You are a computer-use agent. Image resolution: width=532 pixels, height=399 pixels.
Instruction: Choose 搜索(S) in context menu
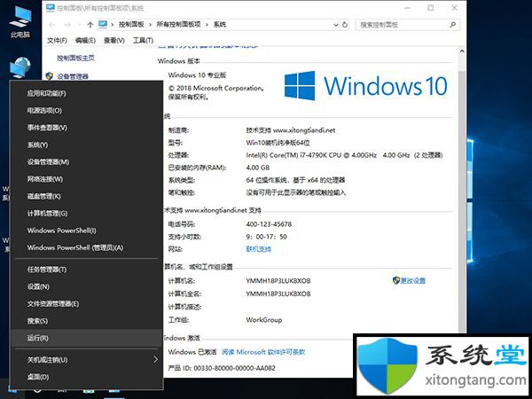(87, 321)
